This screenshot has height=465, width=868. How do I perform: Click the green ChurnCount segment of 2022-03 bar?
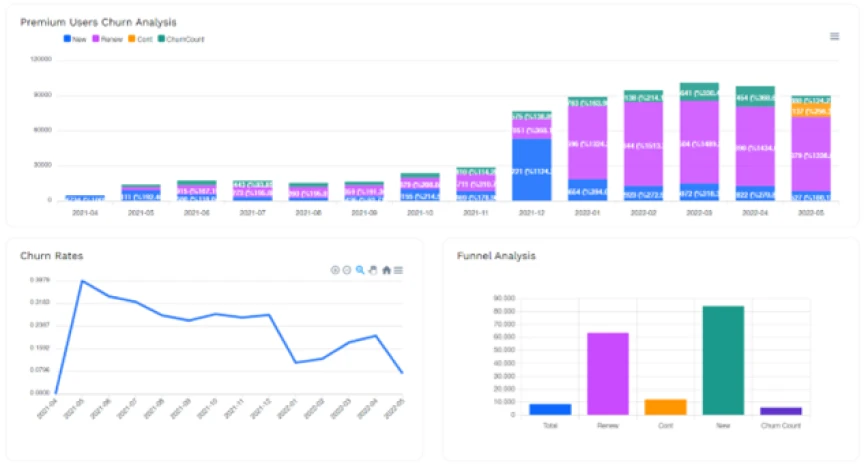point(699,92)
